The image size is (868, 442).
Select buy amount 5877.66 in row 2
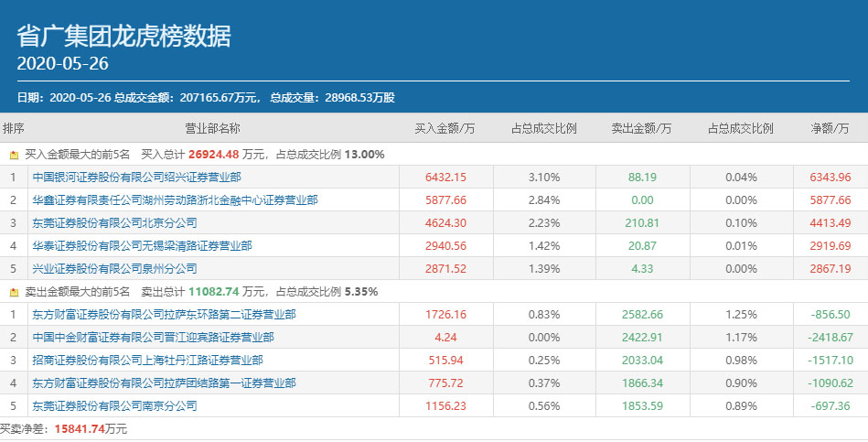(445, 199)
